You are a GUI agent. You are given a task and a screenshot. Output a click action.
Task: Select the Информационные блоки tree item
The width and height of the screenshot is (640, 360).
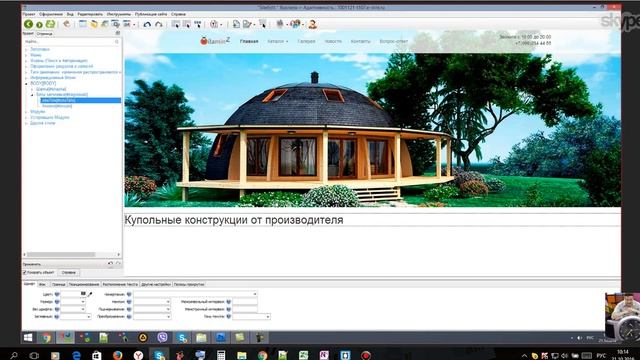(x=53, y=78)
